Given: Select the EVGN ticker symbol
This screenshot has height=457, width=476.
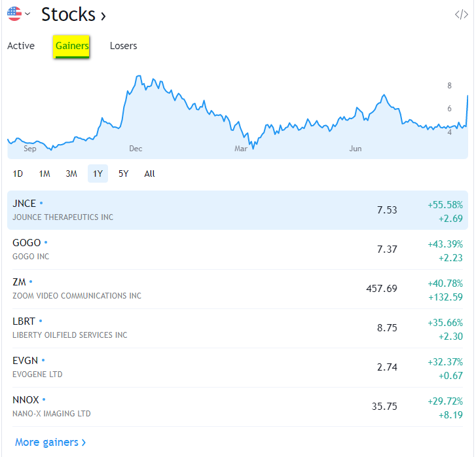Looking at the screenshot, I should pyautogui.click(x=25, y=361).
